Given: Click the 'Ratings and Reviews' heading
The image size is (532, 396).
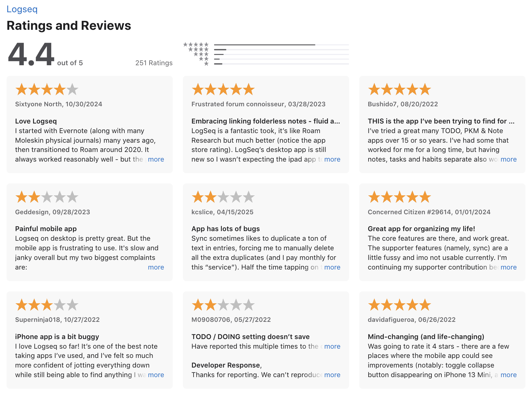Looking at the screenshot, I should click(x=69, y=25).
